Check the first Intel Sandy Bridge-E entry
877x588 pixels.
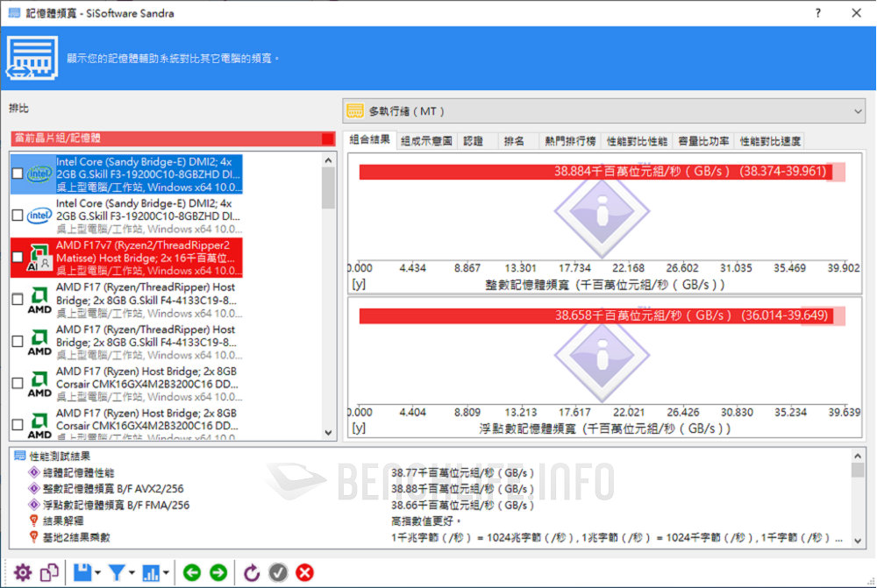click(x=18, y=174)
